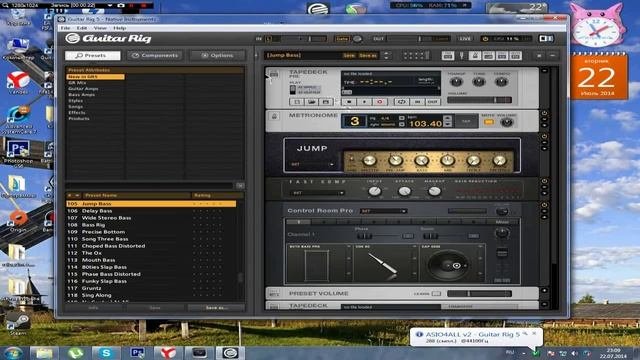Select the '112 The Ox' preset

151,253
